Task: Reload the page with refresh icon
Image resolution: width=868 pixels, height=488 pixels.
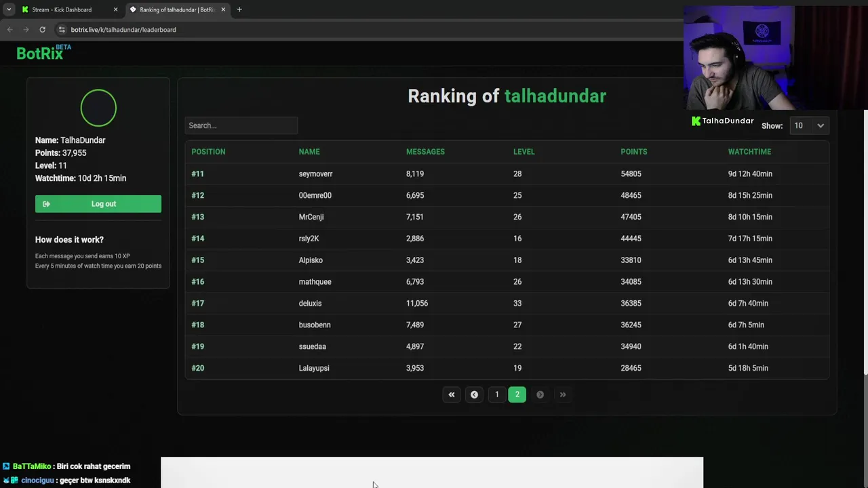Action: (x=42, y=29)
